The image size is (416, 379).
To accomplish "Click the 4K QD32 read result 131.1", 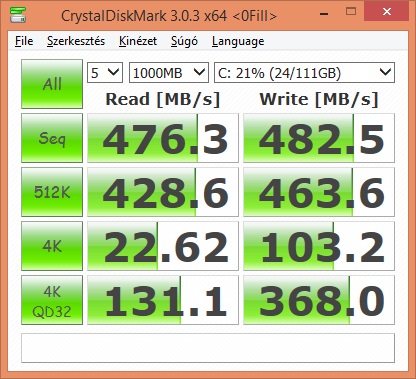I will (163, 300).
